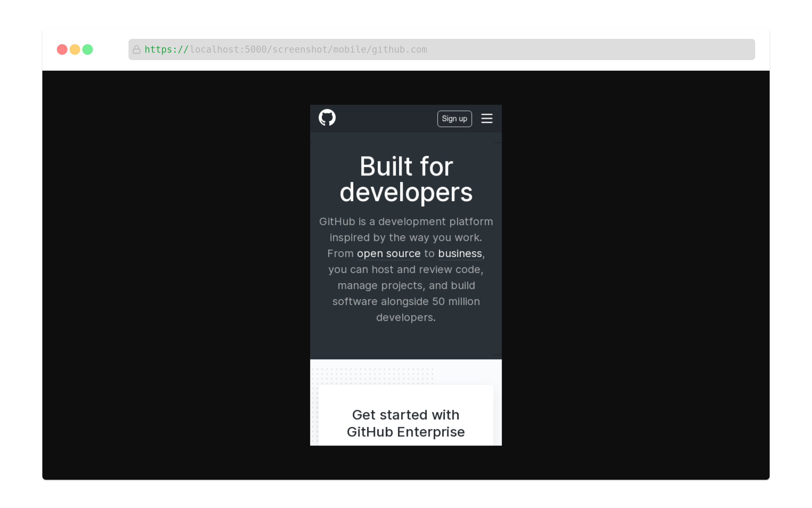Image resolution: width=812 pixels, height=508 pixels.
Task: Click the dotted decorative pattern above card
Action: [374, 376]
